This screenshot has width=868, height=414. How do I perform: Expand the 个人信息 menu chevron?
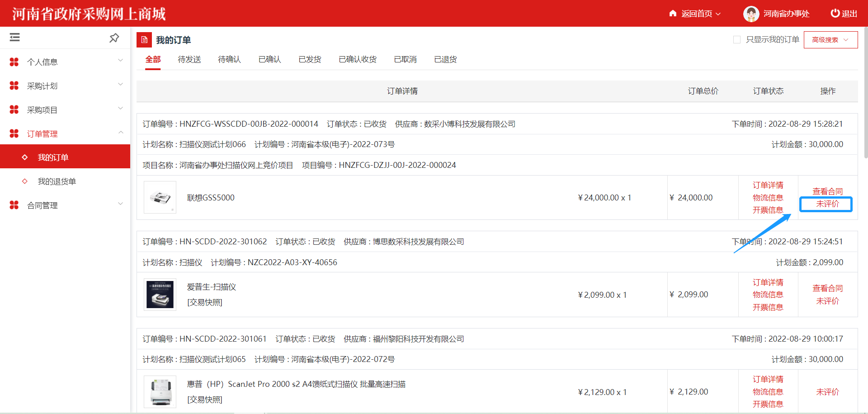click(121, 60)
